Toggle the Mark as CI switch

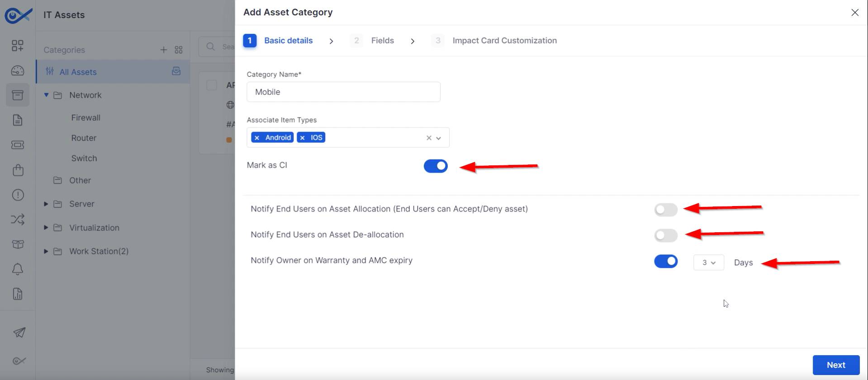pyautogui.click(x=436, y=166)
